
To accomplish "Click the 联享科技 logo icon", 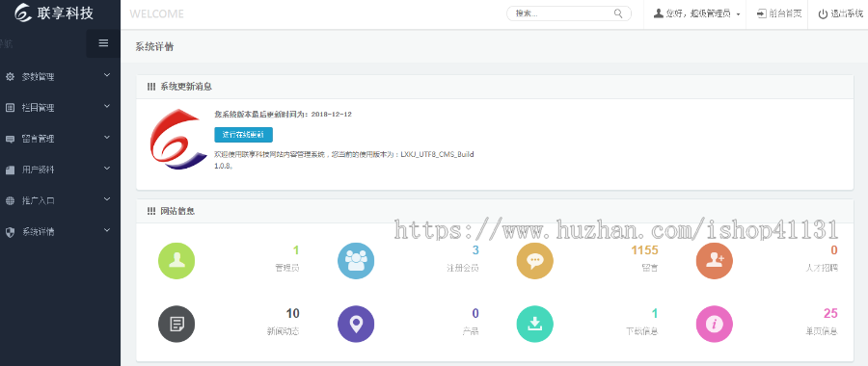I will tap(23, 13).
